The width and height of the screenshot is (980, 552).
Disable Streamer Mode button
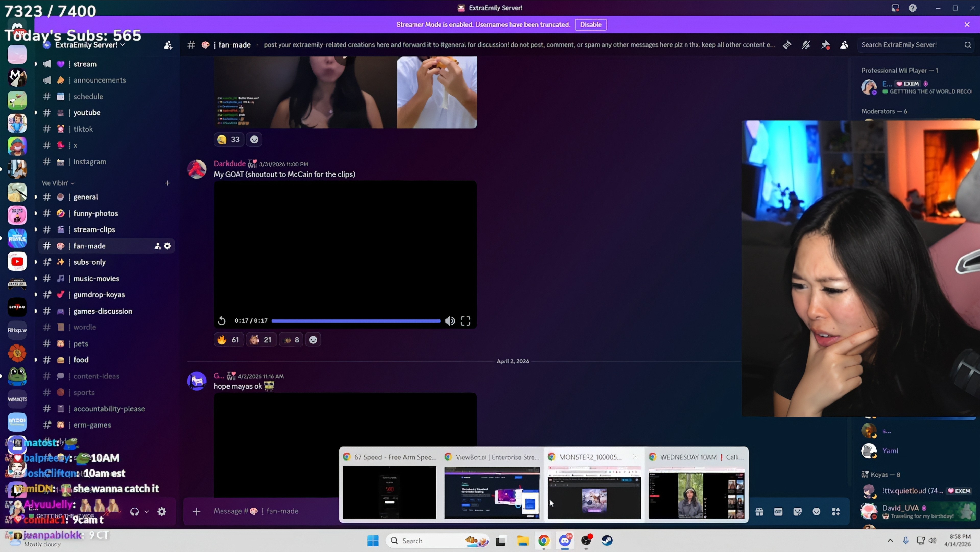(x=590, y=24)
